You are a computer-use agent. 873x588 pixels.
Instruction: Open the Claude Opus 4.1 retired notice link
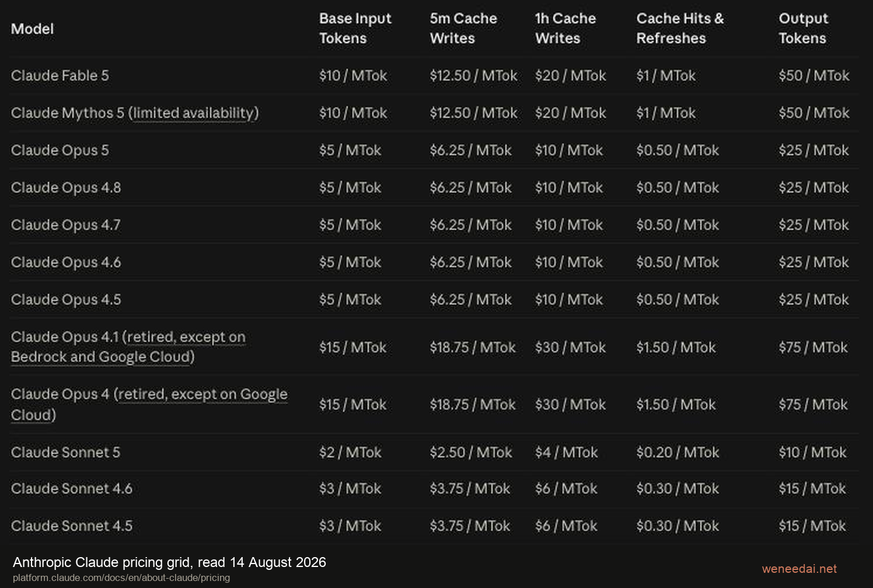(x=128, y=347)
